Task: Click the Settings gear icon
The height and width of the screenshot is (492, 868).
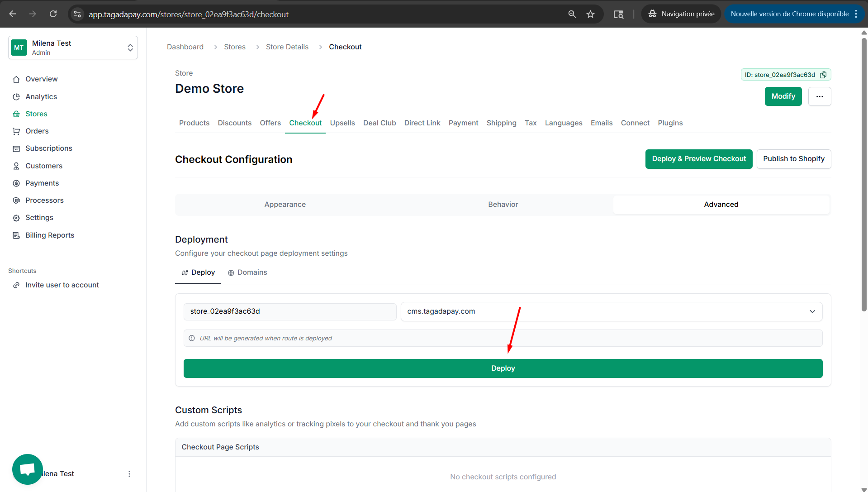Action: click(16, 218)
